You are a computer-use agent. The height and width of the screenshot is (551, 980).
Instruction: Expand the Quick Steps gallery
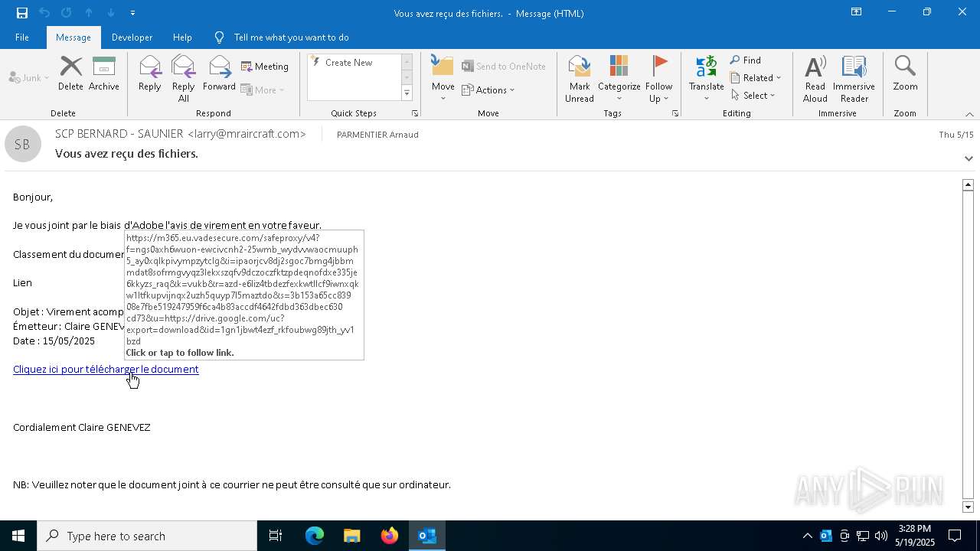tap(407, 93)
